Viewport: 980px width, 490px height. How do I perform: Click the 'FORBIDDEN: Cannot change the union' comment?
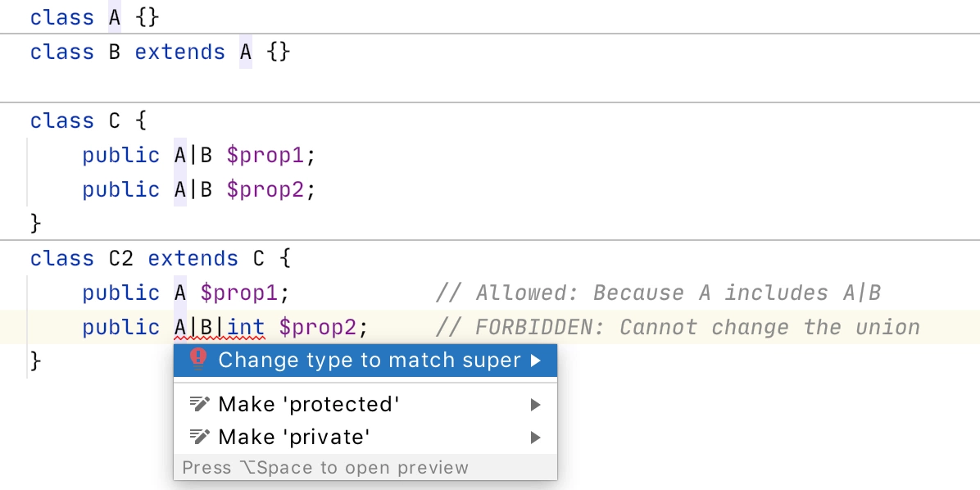[678, 327]
